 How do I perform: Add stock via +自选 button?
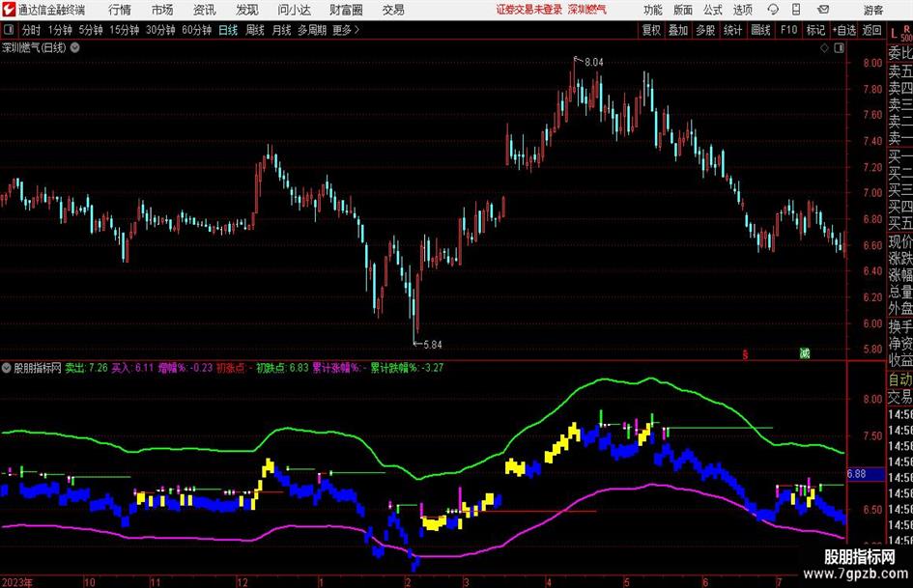[844, 30]
